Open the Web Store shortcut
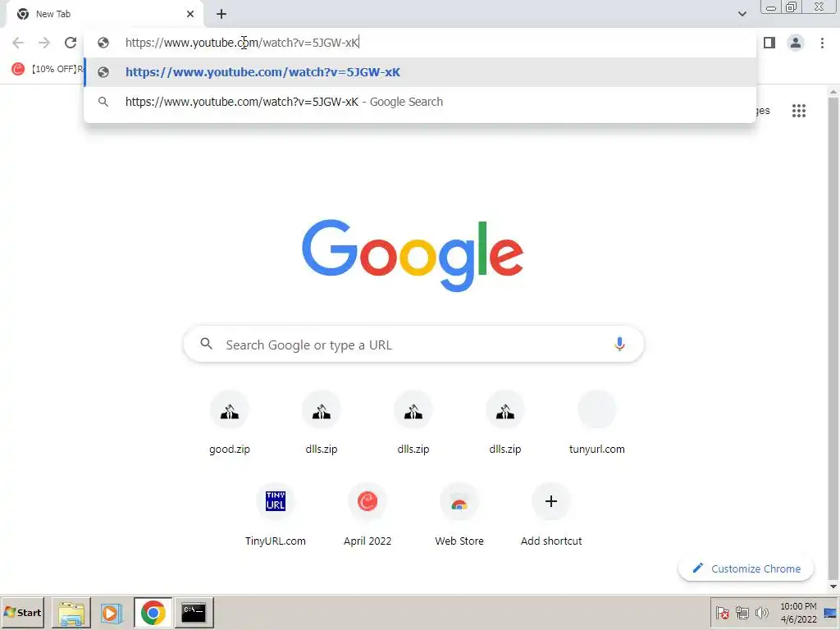840x630 pixels. coord(459,514)
